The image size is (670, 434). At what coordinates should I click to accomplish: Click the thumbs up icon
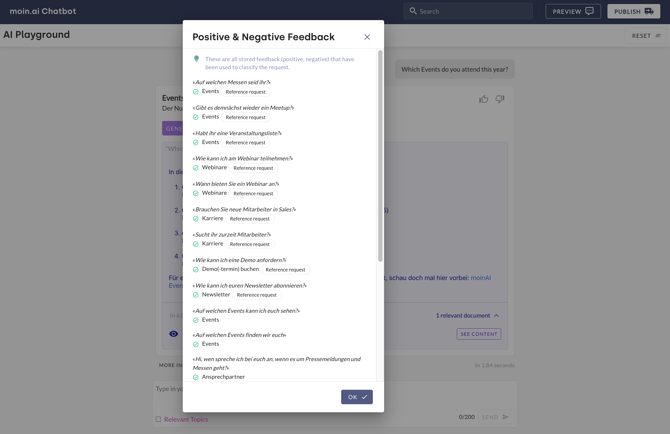484,99
